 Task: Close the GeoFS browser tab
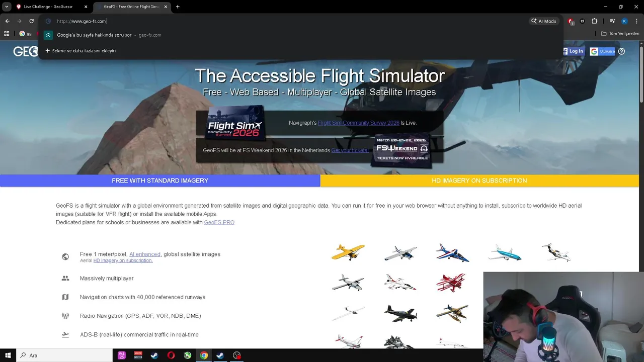[x=166, y=7]
